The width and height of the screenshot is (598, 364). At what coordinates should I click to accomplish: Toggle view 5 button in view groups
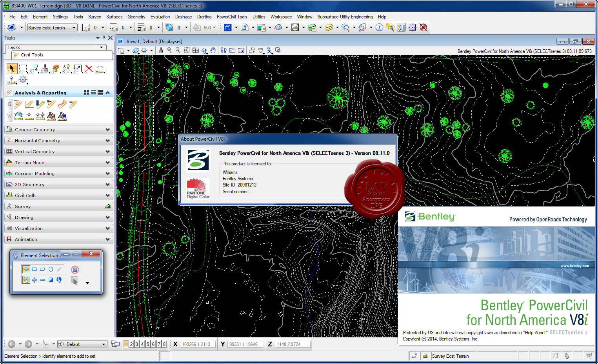(x=148, y=344)
